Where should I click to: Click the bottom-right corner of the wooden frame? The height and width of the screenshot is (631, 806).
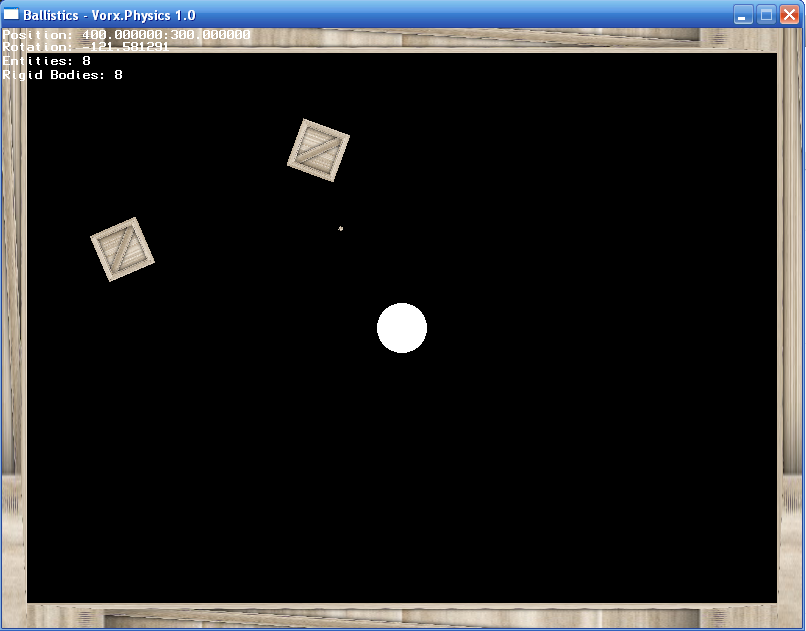[790, 615]
